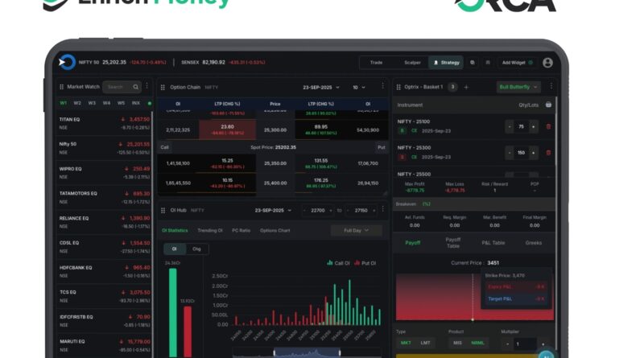The width and height of the screenshot is (644, 358).
Task: Increase quantity for NIFTY 25100 leg
Action: pos(533,126)
